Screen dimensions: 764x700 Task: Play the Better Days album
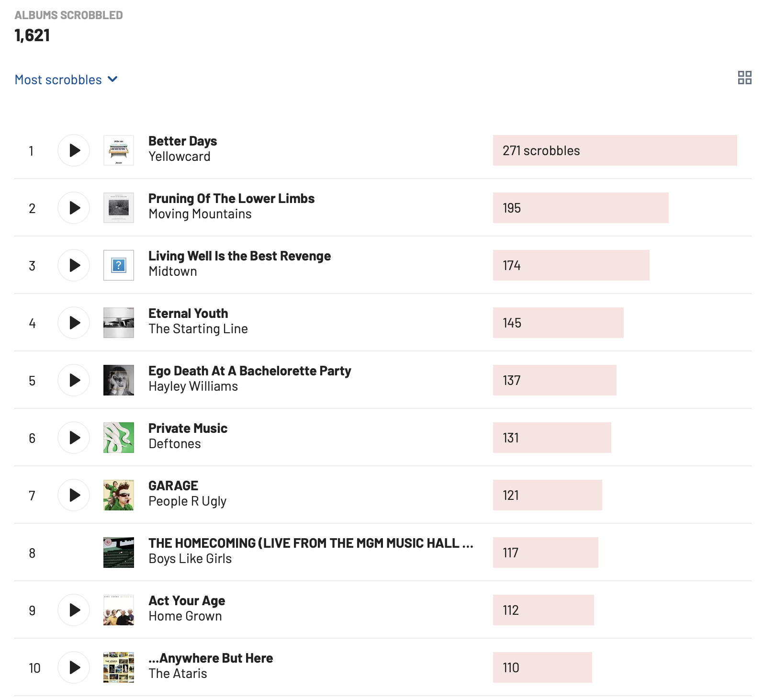[74, 150]
